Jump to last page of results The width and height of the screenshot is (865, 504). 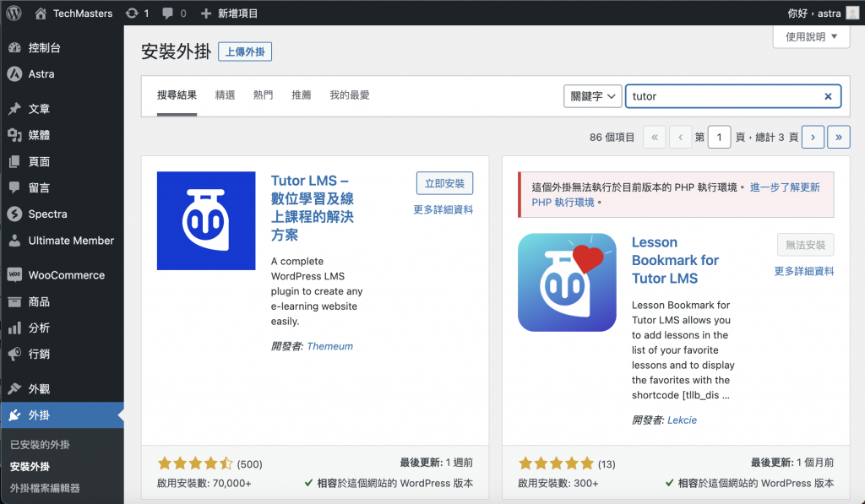(x=839, y=138)
